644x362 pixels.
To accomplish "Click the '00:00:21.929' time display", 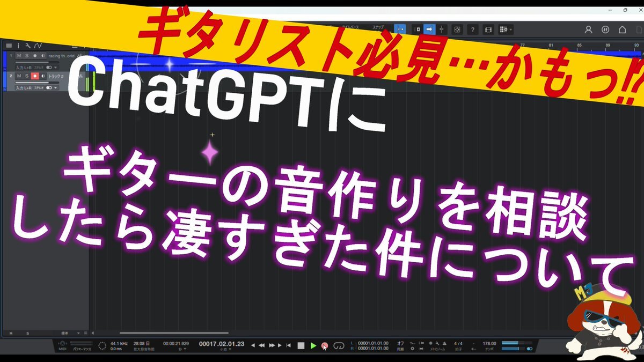I will click(x=175, y=343).
